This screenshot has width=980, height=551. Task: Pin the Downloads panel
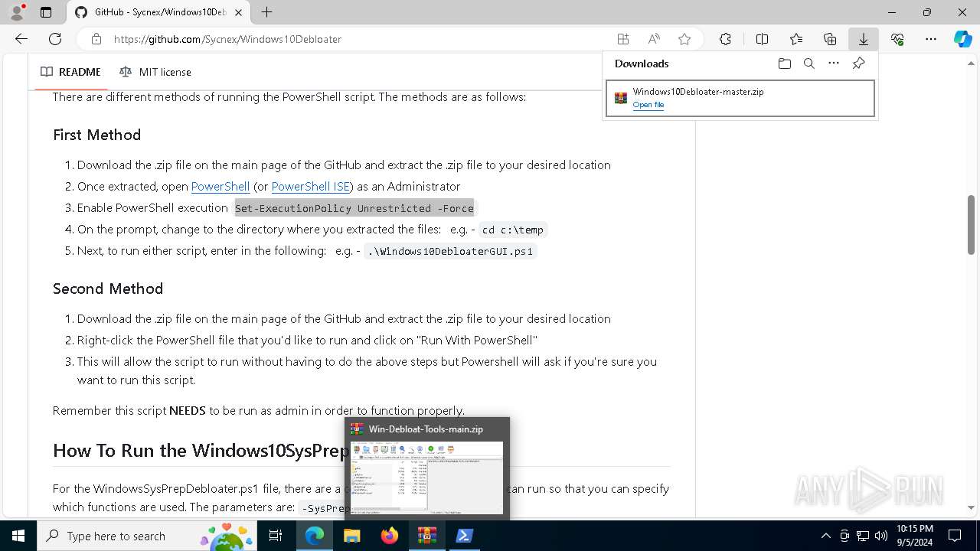(x=858, y=64)
